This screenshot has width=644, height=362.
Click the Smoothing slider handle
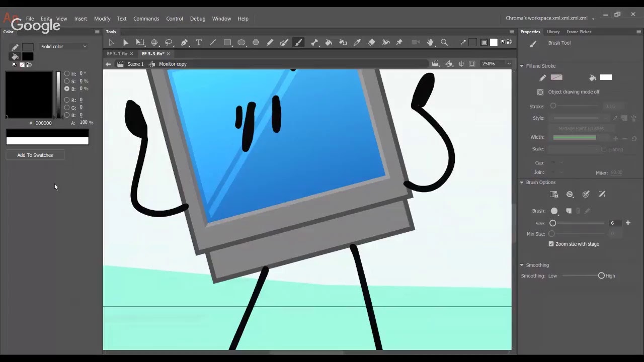pos(601,276)
